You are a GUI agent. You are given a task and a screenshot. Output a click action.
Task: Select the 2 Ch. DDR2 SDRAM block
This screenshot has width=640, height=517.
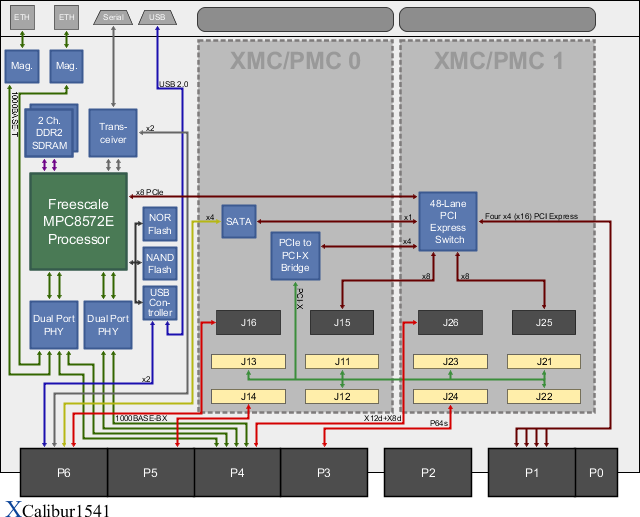[51, 131]
